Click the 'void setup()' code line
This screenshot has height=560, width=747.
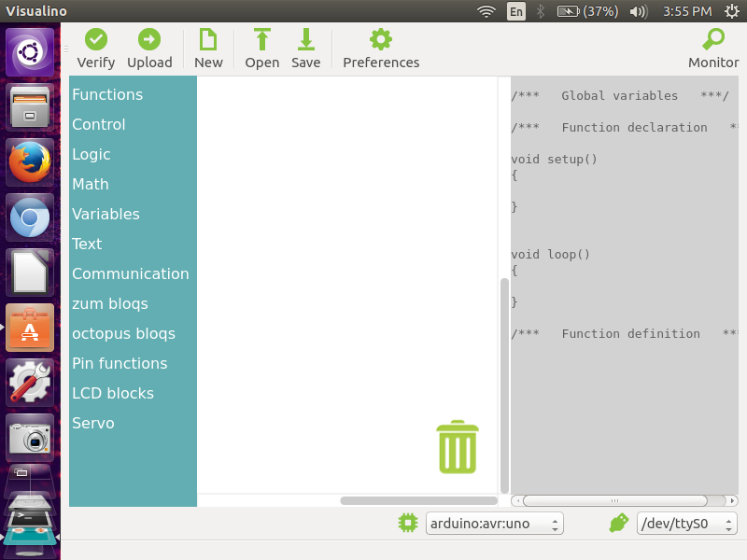click(554, 159)
